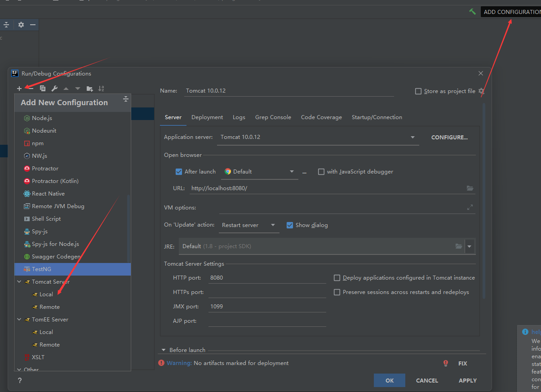Image resolution: width=541 pixels, height=392 pixels.
Task: Select the Swagger Codegen configuration type
Action: (72, 257)
